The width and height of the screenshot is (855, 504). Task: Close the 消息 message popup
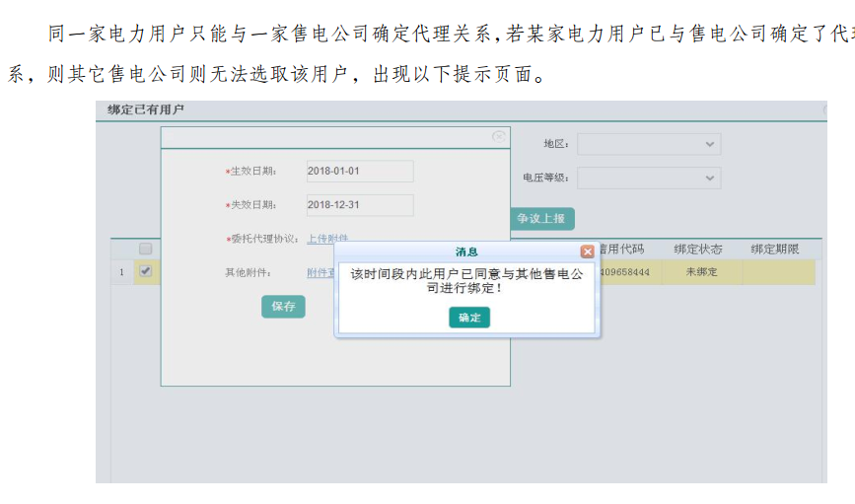click(x=587, y=252)
